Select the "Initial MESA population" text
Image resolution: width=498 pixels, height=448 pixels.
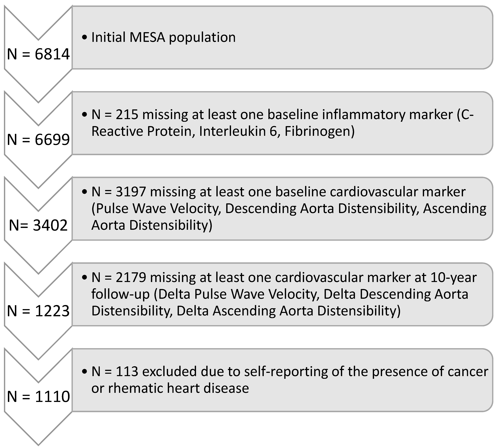pos(163,37)
